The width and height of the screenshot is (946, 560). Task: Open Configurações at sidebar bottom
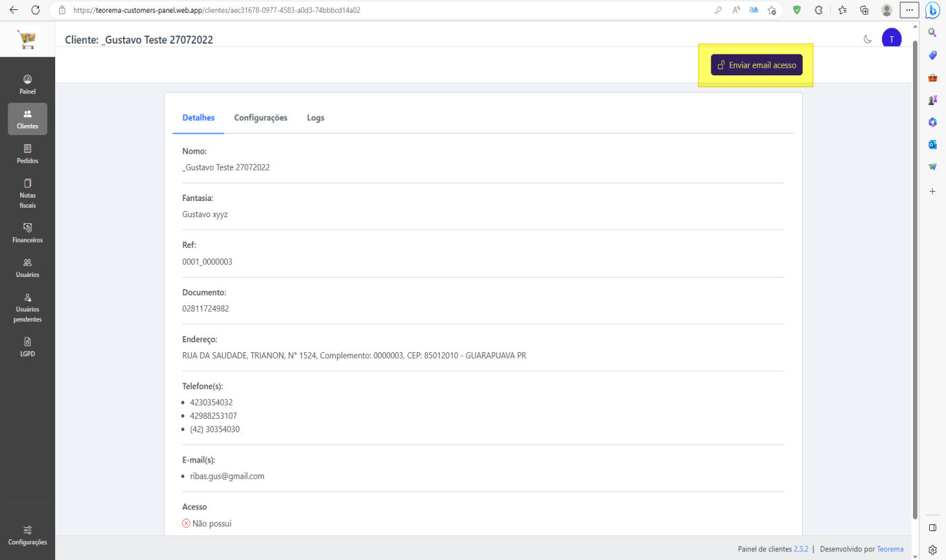(x=28, y=535)
